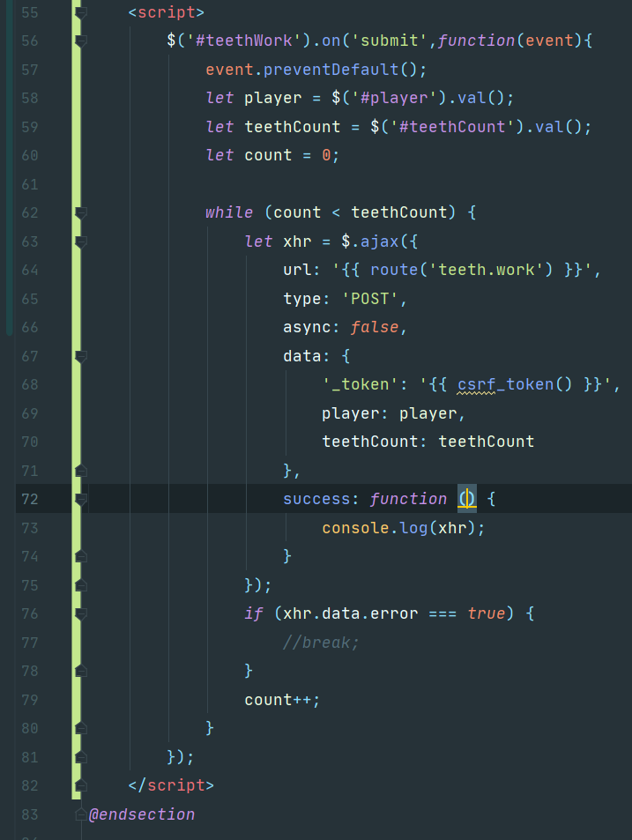The width and height of the screenshot is (632, 840).
Task: Click the highlighted parentheses after function on line 72
Action: pyautogui.click(x=467, y=499)
